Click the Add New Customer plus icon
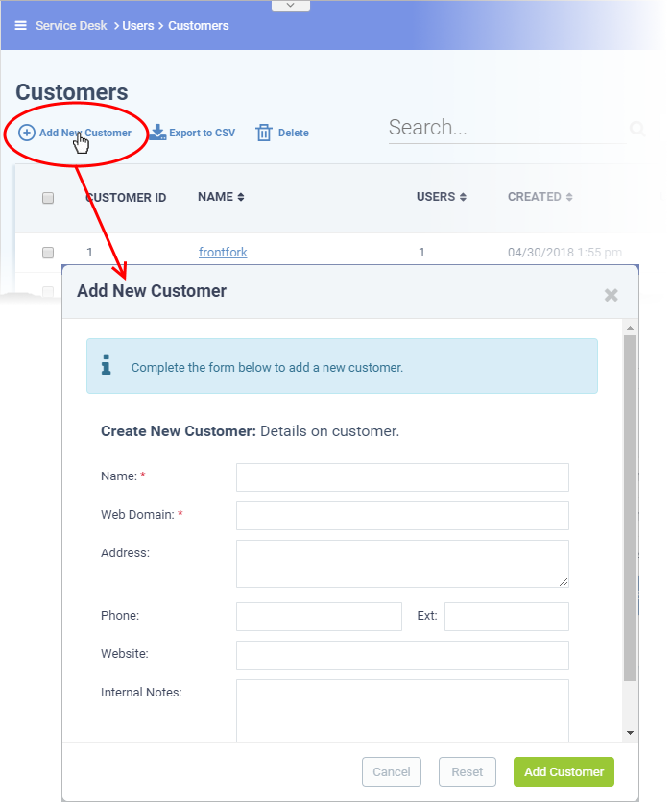 coord(26,133)
